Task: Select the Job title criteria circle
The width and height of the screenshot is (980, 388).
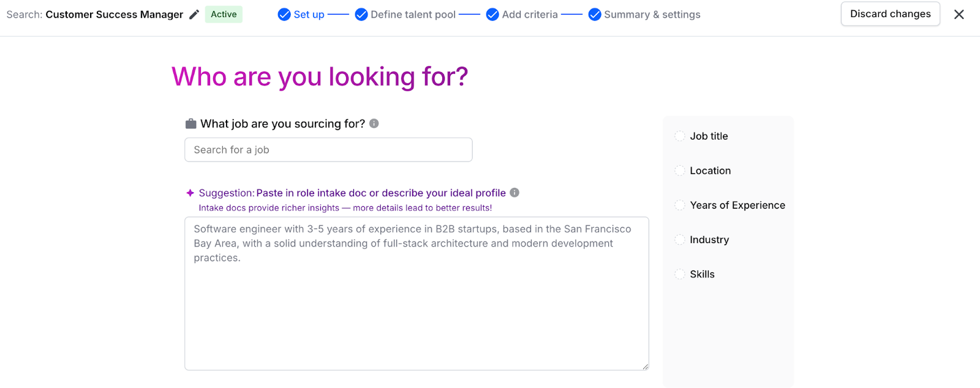Action: point(680,136)
